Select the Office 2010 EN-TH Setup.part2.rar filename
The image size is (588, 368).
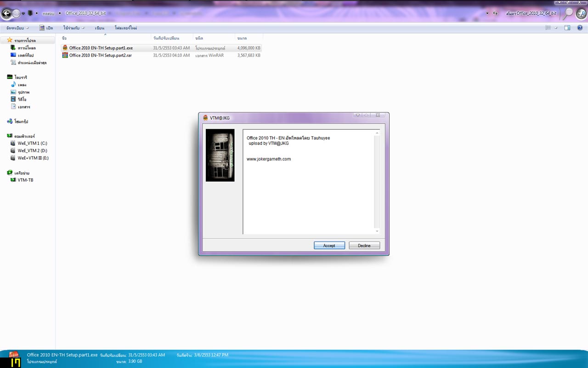[101, 55]
